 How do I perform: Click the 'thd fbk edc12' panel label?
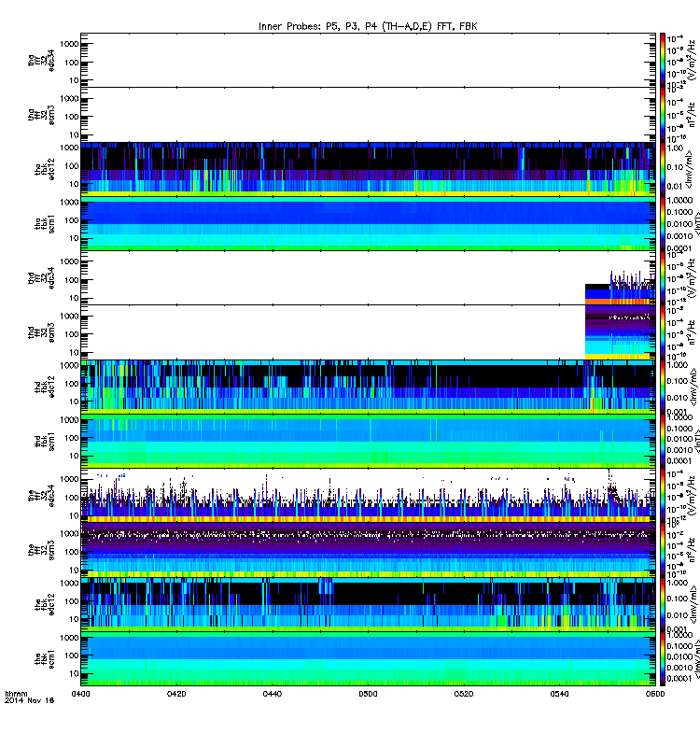(45, 387)
